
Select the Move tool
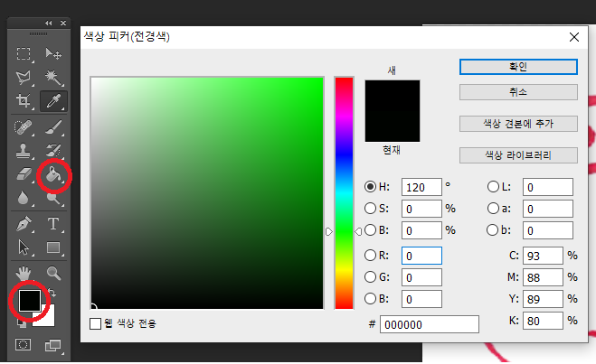[53, 53]
